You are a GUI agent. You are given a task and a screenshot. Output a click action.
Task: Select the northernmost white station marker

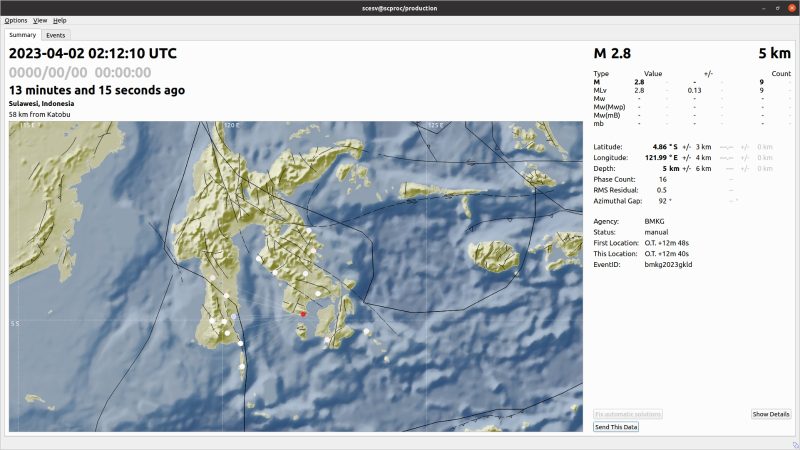coord(309,231)
